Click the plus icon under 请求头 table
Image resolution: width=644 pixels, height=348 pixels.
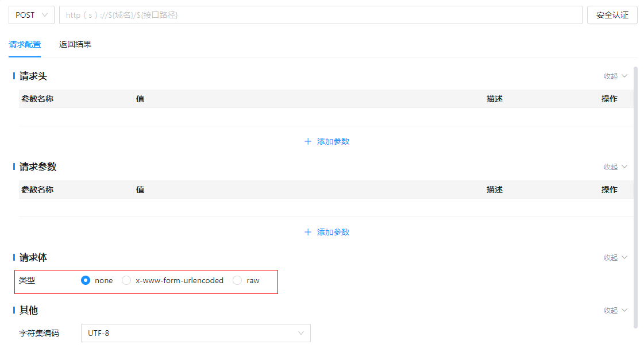(308, 141)
